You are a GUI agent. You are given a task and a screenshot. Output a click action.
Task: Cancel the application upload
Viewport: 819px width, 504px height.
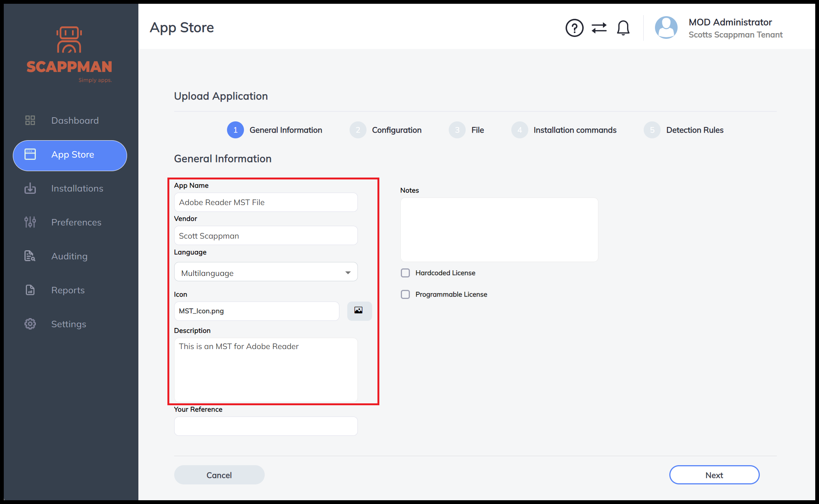click(x=219, y=475)
